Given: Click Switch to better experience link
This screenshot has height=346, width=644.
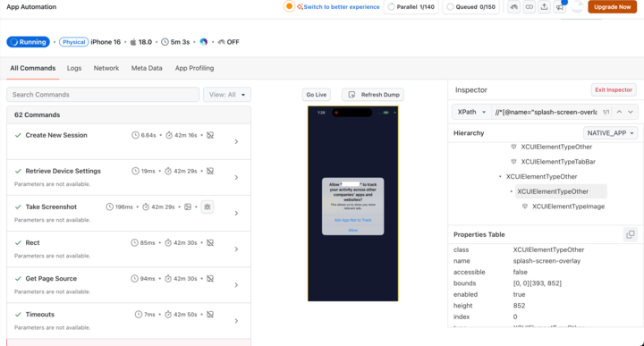Looking at the screenshot, I should [x=342, y=7].
